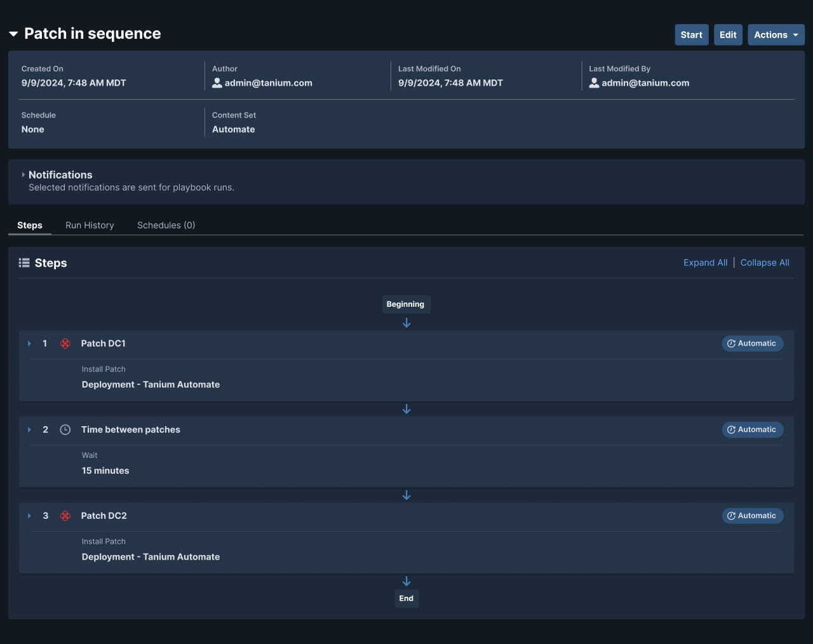Click the Patch DC1 step title
This screenshot has width=813, height=644.
point(104,344)
